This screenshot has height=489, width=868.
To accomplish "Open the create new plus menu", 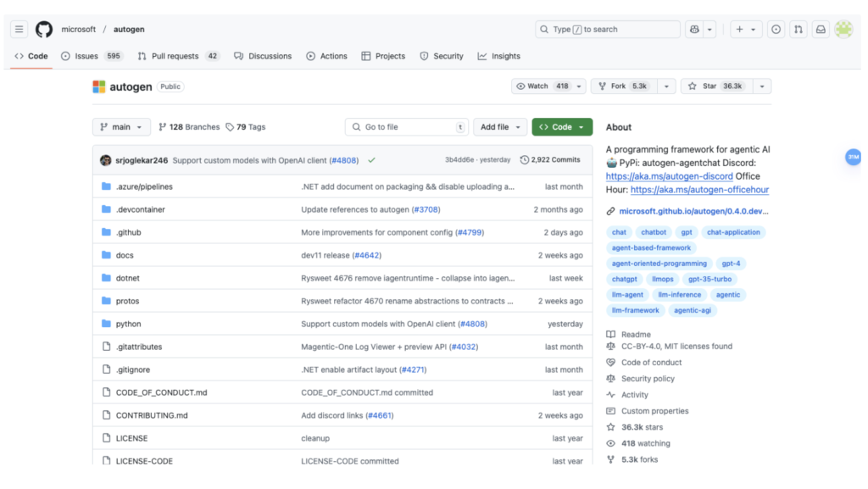I will coord(746,30).
